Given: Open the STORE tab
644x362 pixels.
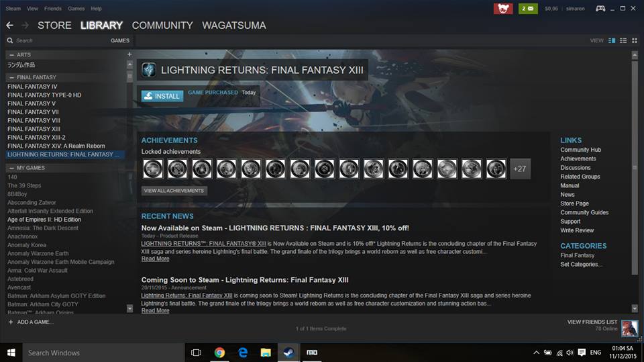Looking at the screenshot, I should (x=54, y=26).
